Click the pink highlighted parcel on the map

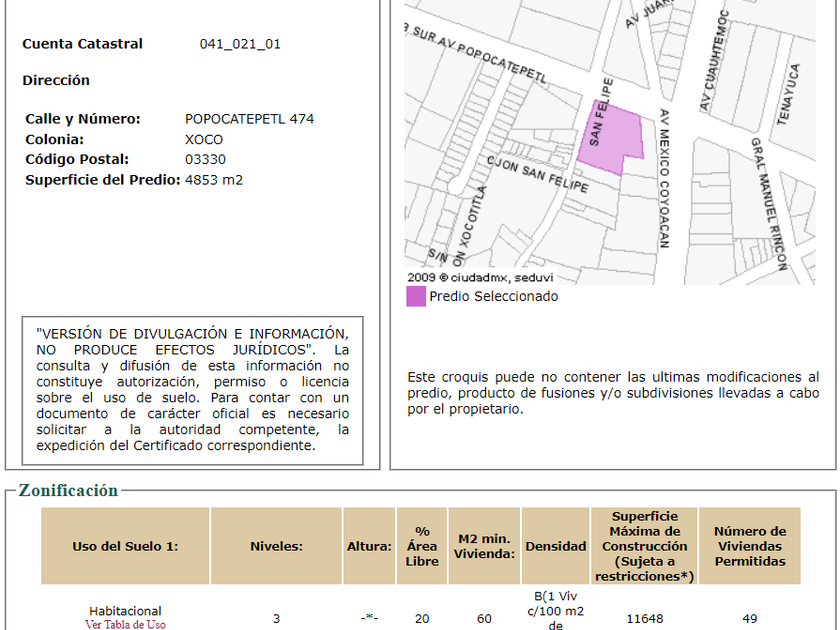(x=610, y=138)
